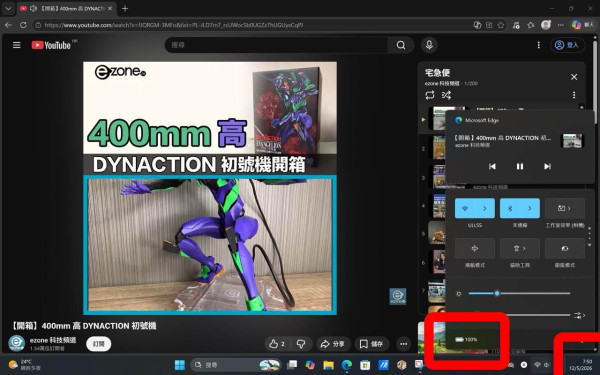600x375 pixels.
Task: Open File Explorer from taskbar
Action: 328,365
